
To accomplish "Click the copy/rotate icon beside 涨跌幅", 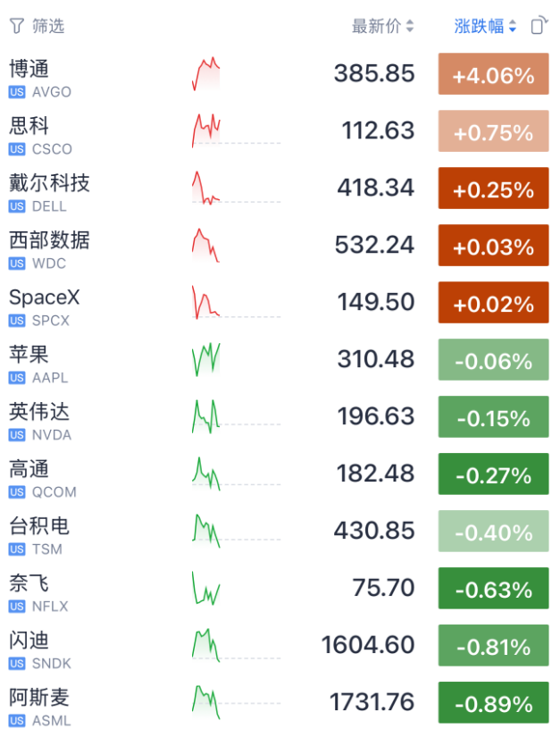I will [x=539, y=26].
